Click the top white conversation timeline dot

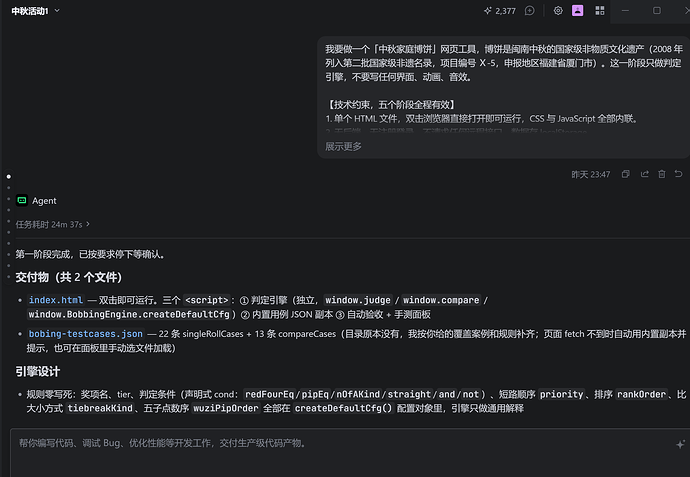(8, 176)
